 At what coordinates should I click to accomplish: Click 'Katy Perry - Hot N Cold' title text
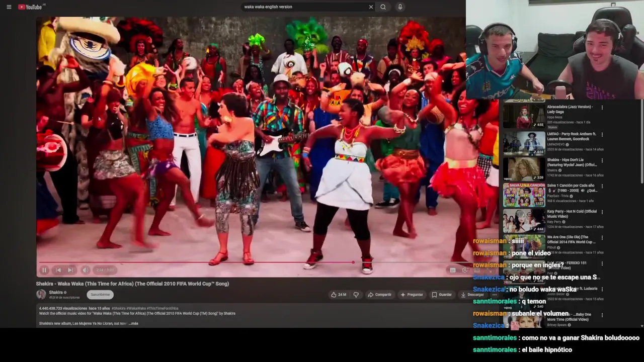tap(572, 214)
